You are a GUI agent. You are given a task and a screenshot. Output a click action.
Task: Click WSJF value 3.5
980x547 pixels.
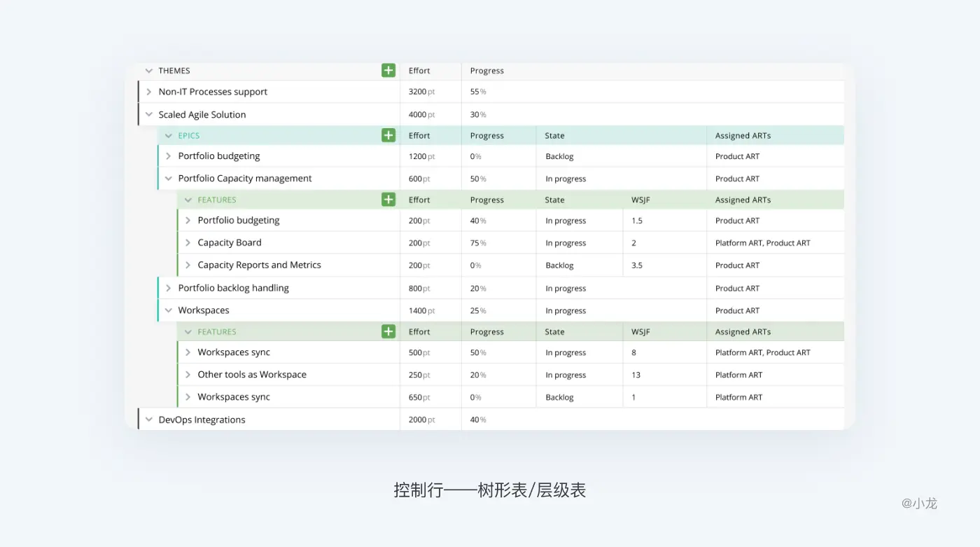[637, 265]
